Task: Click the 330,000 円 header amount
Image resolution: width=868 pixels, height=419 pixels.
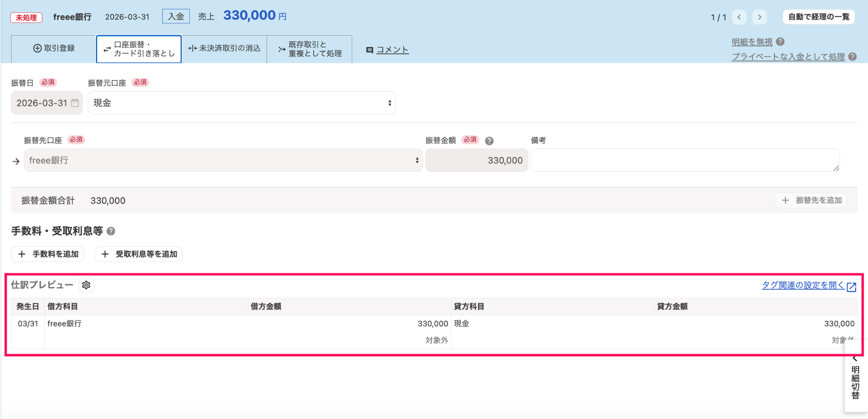Action: click(x=255, y=16)
